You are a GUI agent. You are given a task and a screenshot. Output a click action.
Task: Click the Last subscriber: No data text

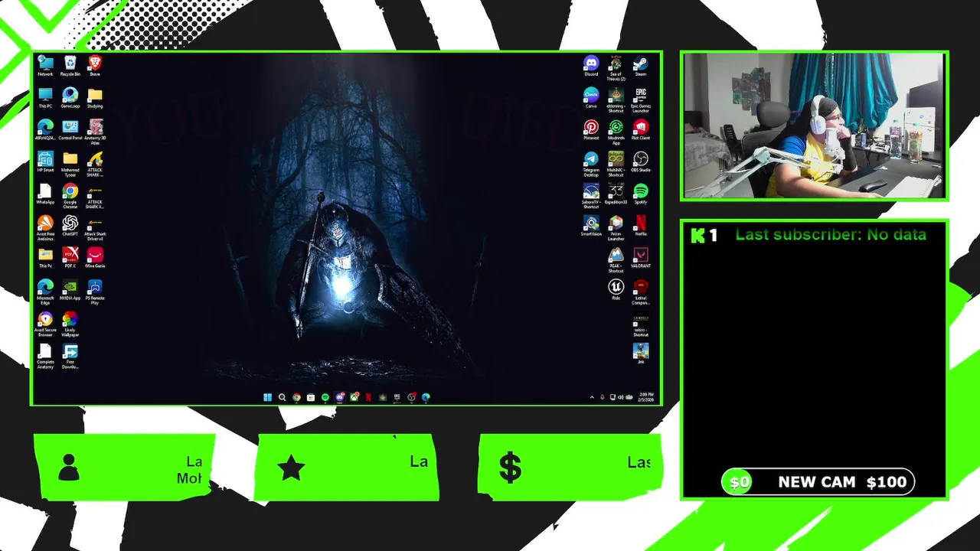[831, 235]
